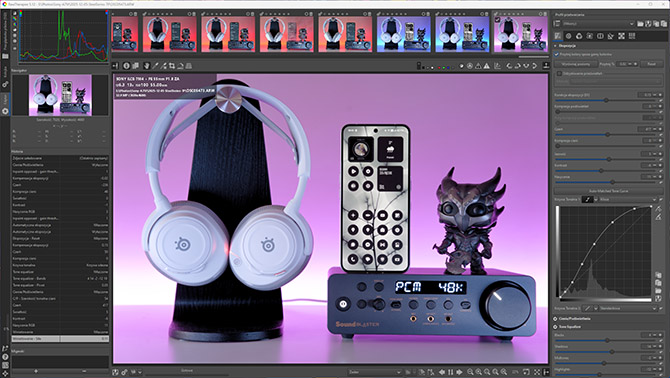Change Krzywa Tonalna 1 curve type

pyautogui.click(x=590, y=199)
